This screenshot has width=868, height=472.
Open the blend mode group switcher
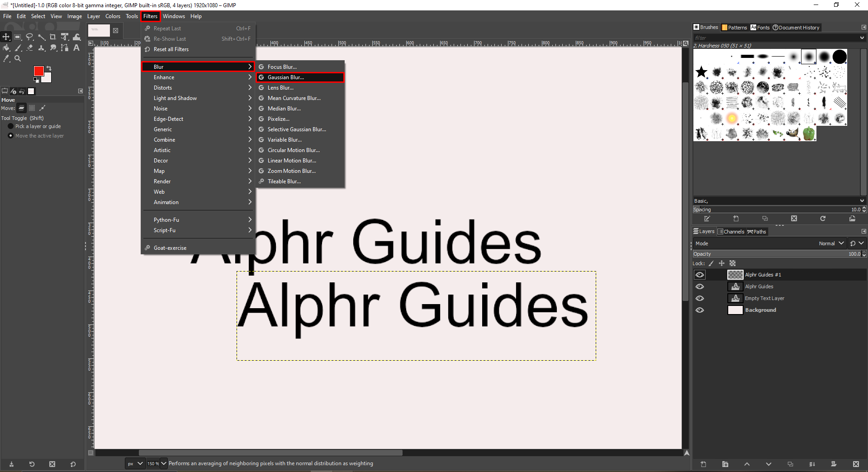pos(857,243)
